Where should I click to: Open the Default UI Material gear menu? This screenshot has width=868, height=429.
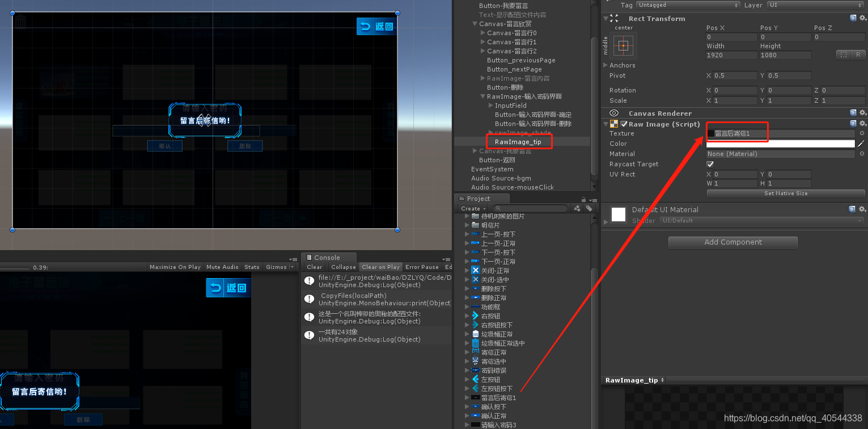click(x=862, y=209)
